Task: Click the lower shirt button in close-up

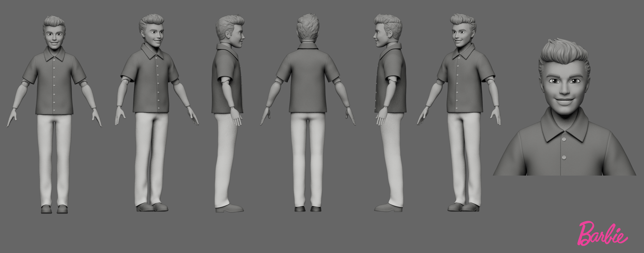Action: click(x=564, y=158)
